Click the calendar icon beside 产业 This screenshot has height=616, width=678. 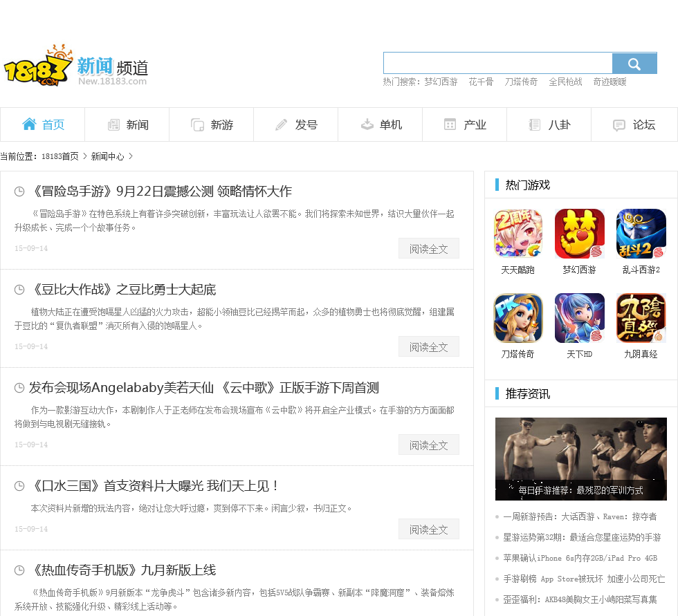[450, 124]
